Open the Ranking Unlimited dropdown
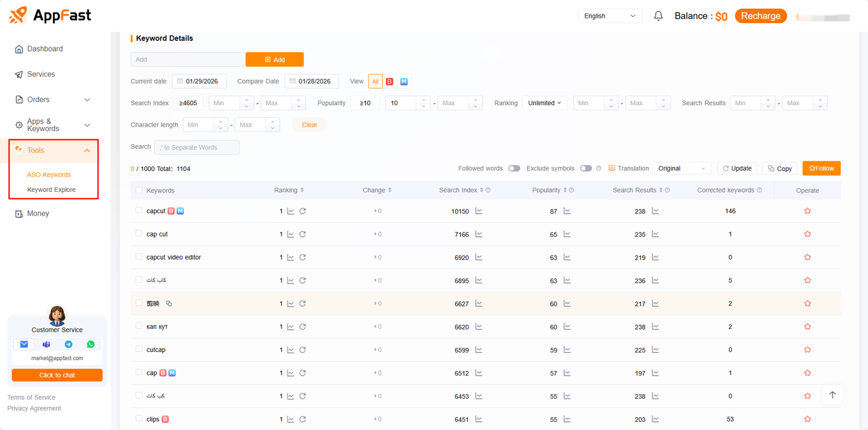Screen dimensions: 868x430 point(545,103)
